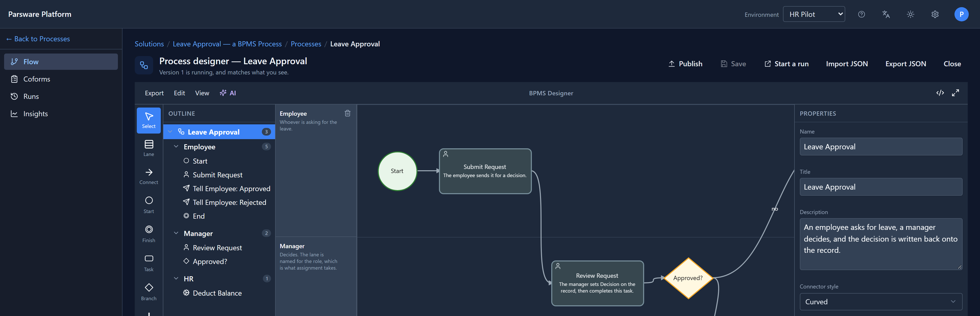Click Import JSON

pyautogui.click(x=847, y=64)
